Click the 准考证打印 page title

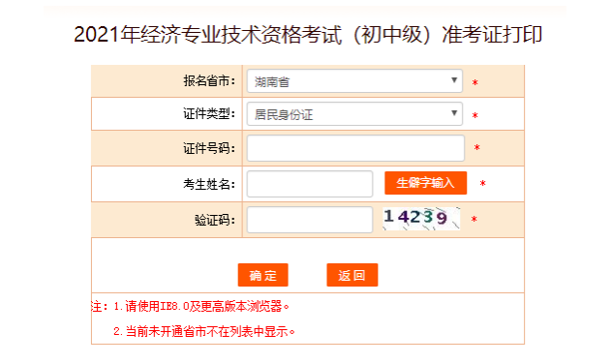[x=308, y=34]
